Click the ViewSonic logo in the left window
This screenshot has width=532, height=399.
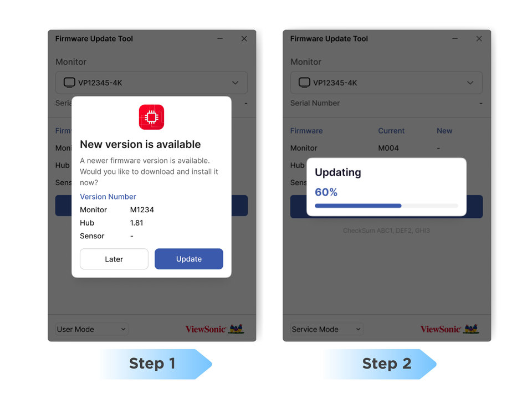tap(214, 329)
